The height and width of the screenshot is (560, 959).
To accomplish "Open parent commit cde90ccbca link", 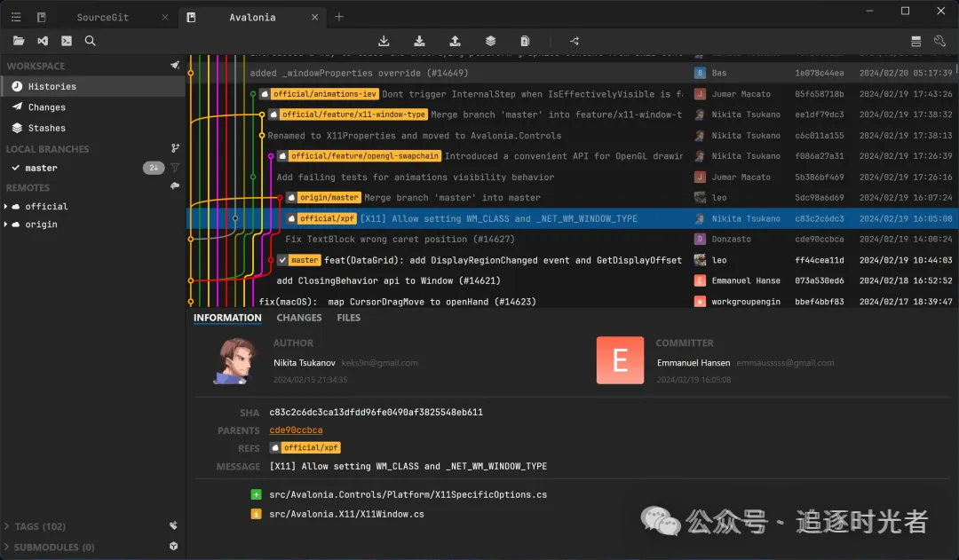I will click(296, 430).
